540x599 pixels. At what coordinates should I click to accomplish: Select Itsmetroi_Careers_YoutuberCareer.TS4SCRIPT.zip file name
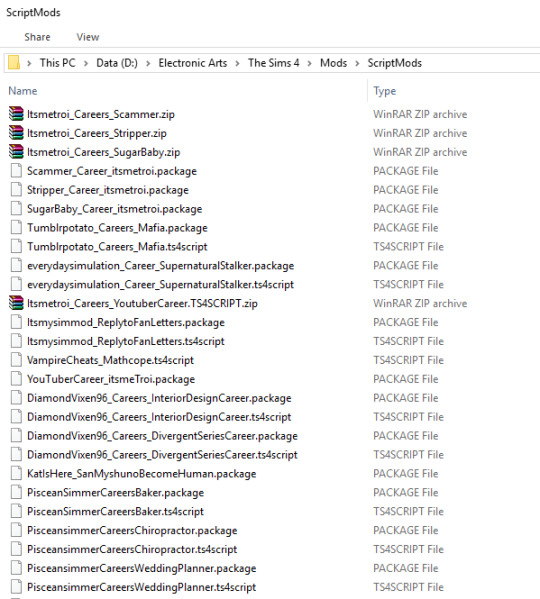coord(142,303)
